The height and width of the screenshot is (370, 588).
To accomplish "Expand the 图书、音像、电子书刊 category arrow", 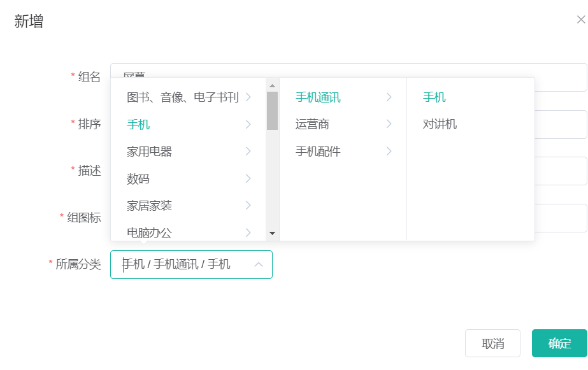I will click(248, 97).
